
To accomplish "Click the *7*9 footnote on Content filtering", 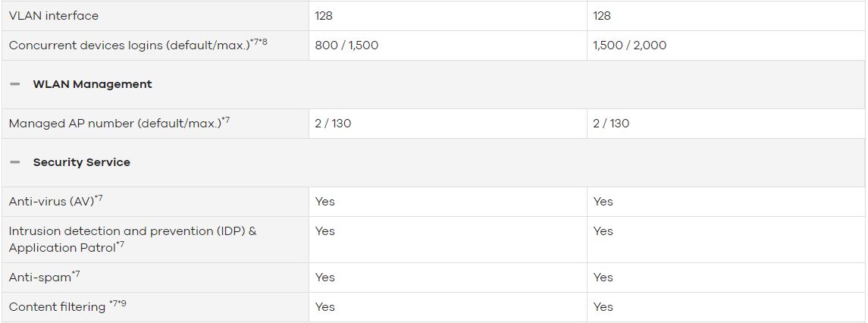I will (118, 303).
